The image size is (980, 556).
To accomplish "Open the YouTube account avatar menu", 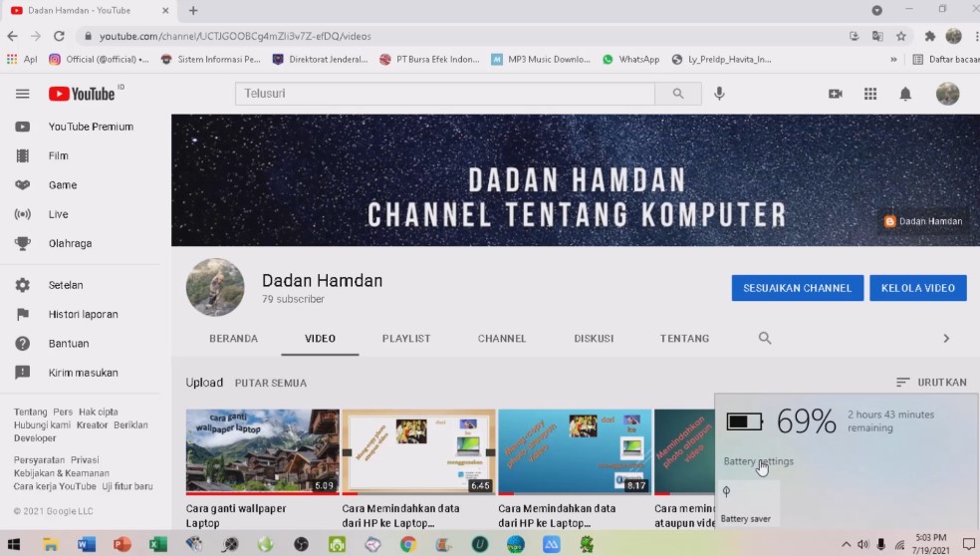I will (x=947, y=94).
